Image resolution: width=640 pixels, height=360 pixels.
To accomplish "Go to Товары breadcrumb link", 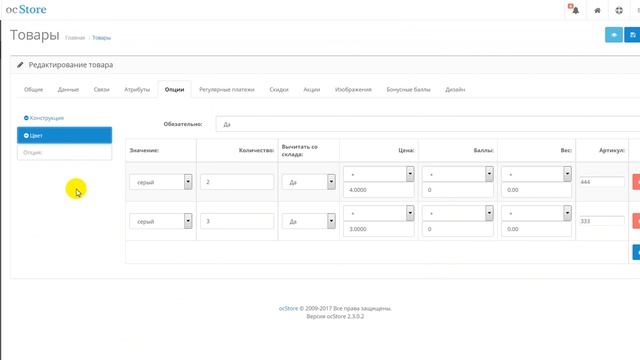I will 101,38.
